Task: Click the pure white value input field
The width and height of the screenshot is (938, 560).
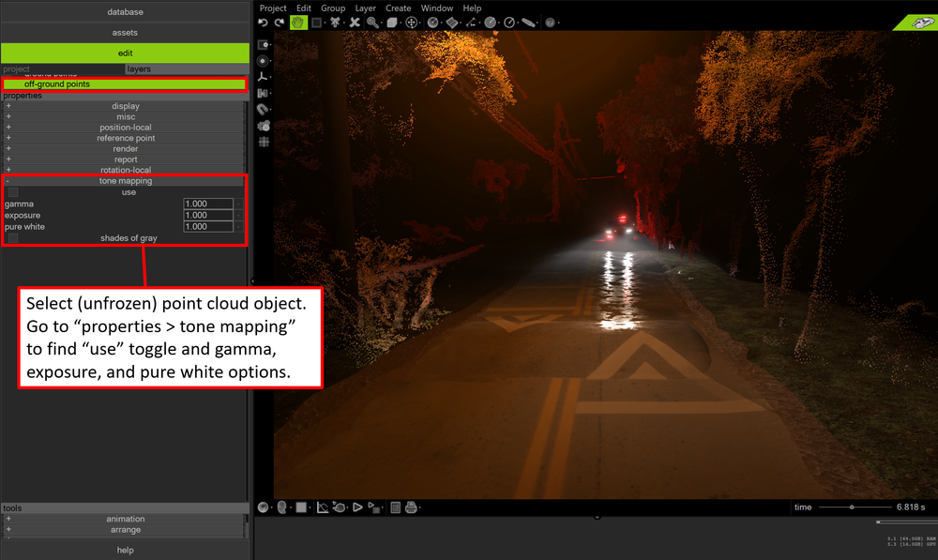Action: 208,226
